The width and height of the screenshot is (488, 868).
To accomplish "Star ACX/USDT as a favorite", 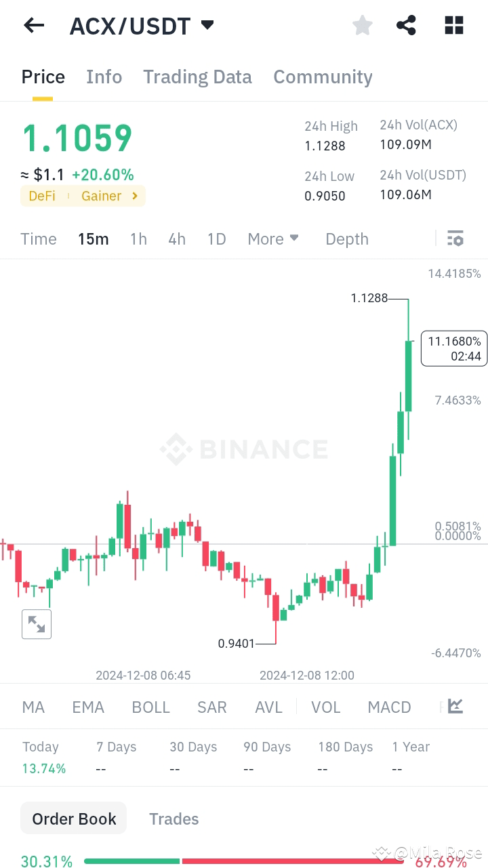I will pos(362,25).
